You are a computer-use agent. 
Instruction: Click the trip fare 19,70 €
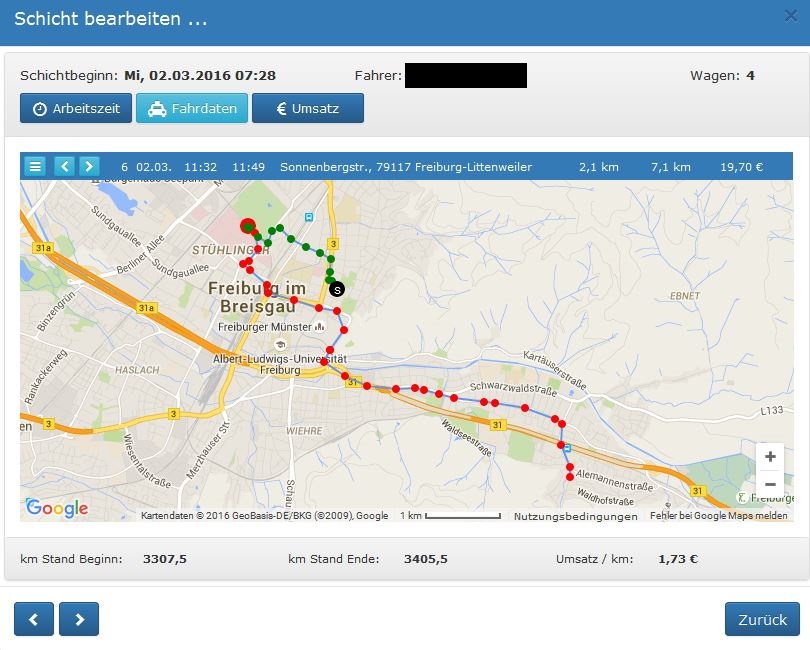click(741, 167)
